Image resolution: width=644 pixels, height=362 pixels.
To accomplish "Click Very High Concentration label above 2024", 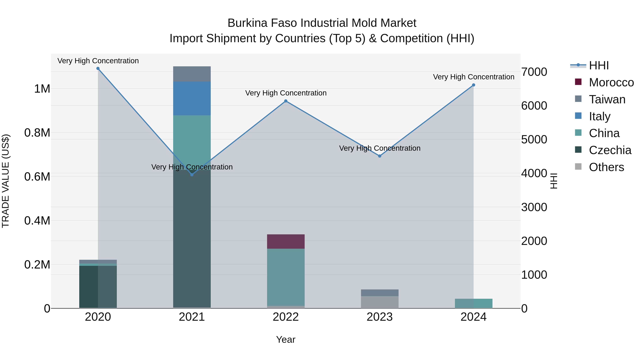I will coord(474,77).
